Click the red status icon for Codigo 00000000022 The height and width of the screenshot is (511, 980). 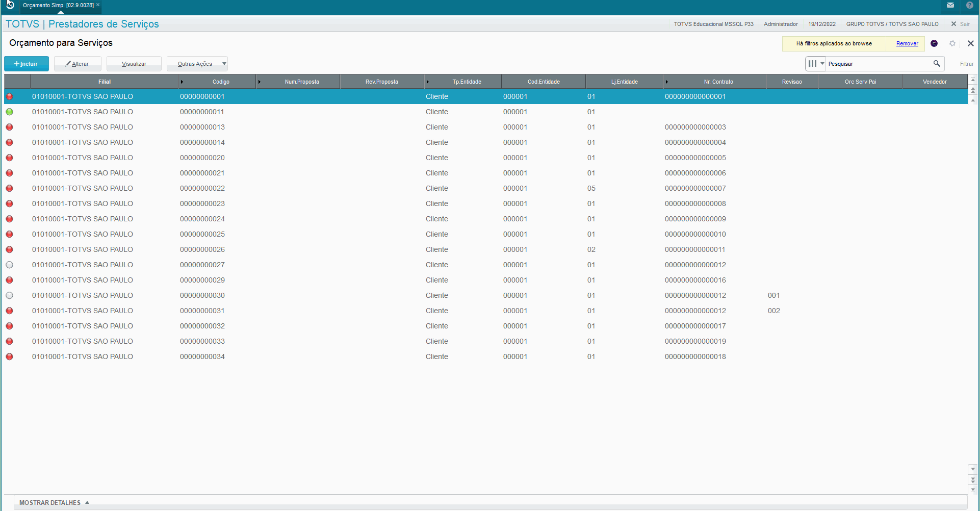pyautogui.click(x=10, y=188)
